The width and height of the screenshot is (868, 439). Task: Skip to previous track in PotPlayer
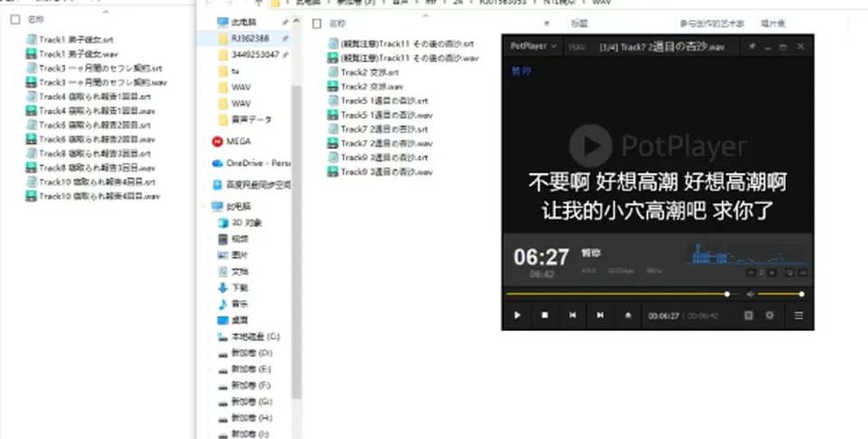(572, 315)
